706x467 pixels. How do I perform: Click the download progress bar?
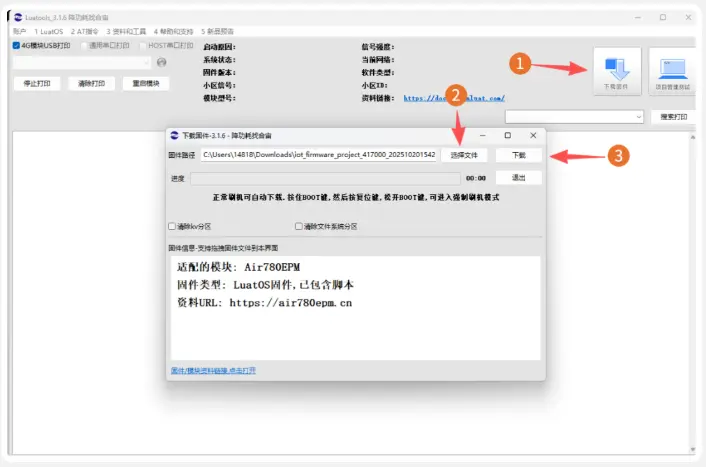(x=325, y=178)
